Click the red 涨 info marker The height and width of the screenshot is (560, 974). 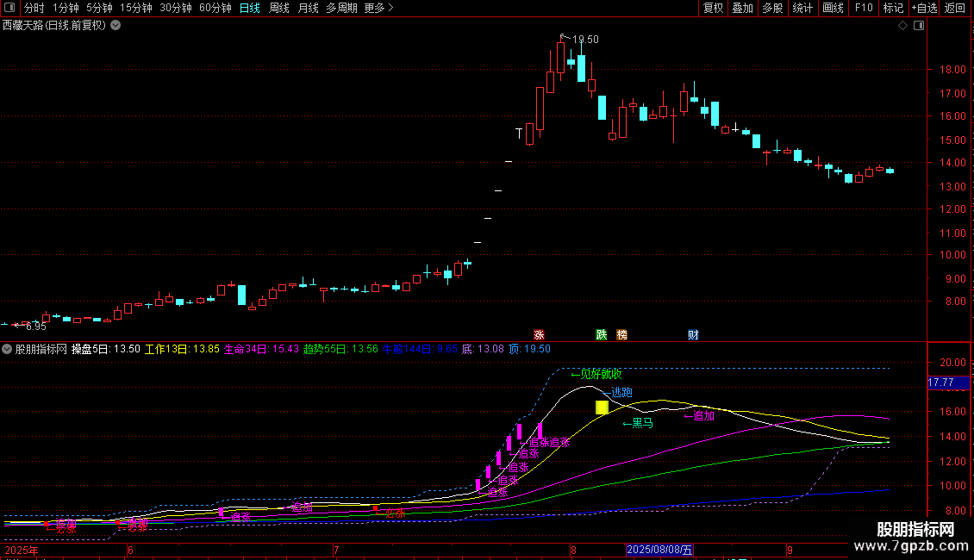[540, 334]
